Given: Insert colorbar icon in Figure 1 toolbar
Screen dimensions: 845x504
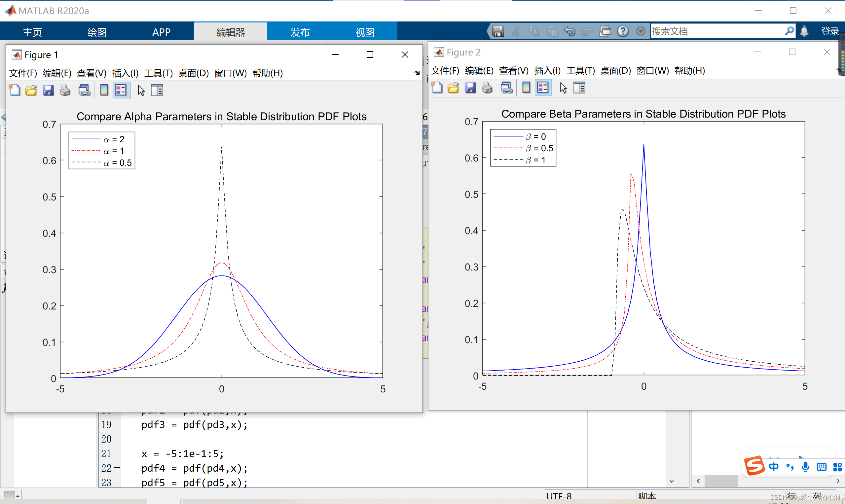Looking at the screenshot, I should click(x=104, y=90).
